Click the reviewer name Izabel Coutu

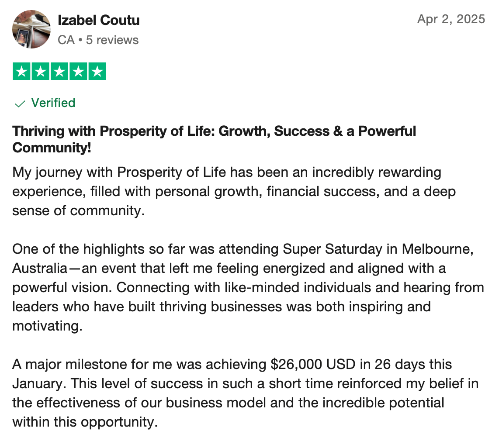[x=99, y=20]
